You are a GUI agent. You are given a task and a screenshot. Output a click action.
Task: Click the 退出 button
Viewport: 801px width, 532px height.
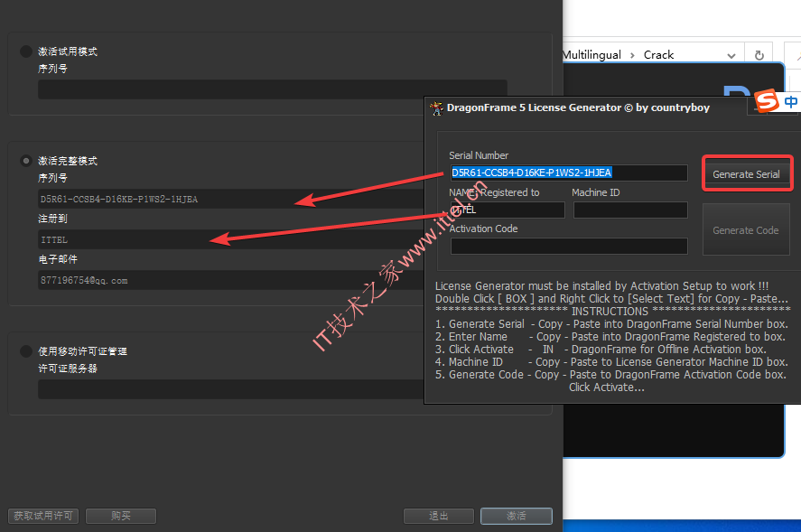pos(439,516)
